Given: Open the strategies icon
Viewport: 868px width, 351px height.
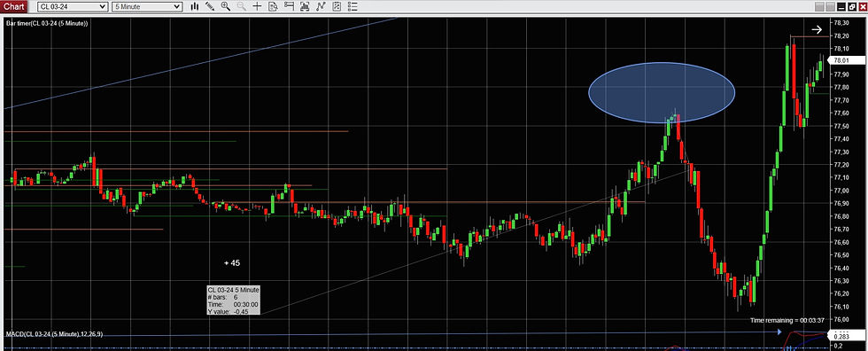Looking at the screenshot, I should click(x=337, y=6).
